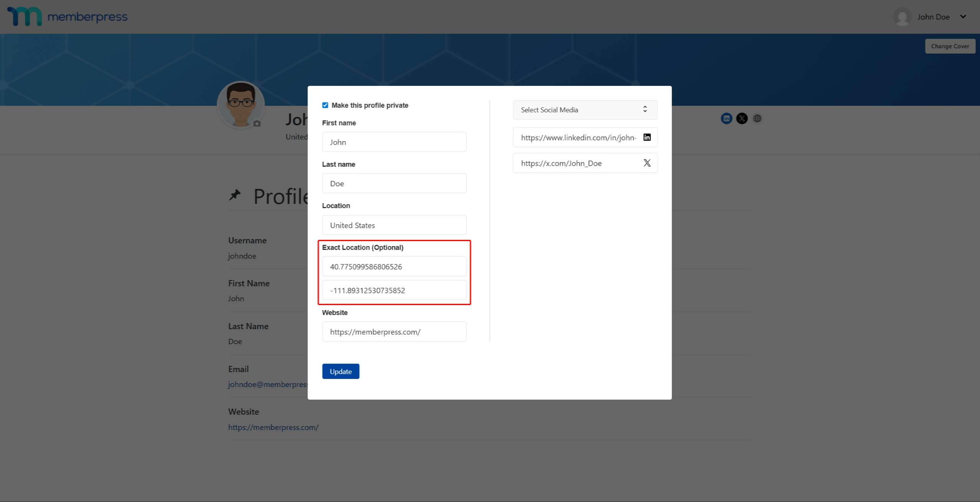Focus the latitude field under Exact Location
The height and width of the screenshot is (502, 980).
click(394, 266)
